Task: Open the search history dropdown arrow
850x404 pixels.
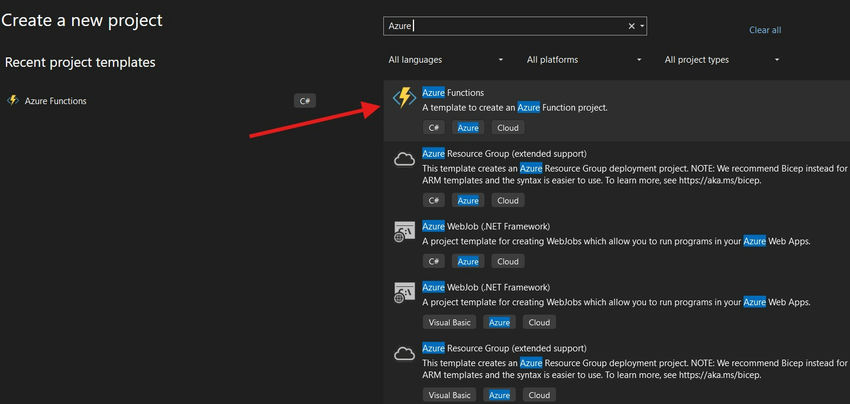Action: (x=642, y=26)
